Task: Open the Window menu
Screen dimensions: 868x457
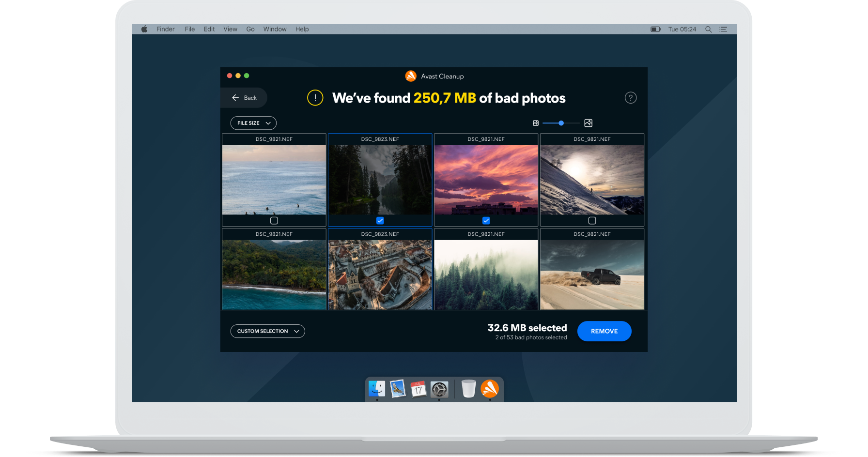Action: pyautogui.click(x=275, y=30)
